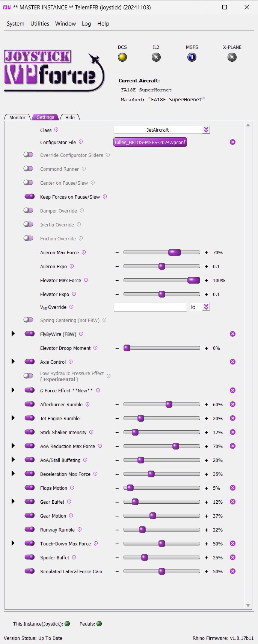Click the IL2 status indicator icon
The height and width of the screenshot is (644, 258).
(x=156, y=57)
